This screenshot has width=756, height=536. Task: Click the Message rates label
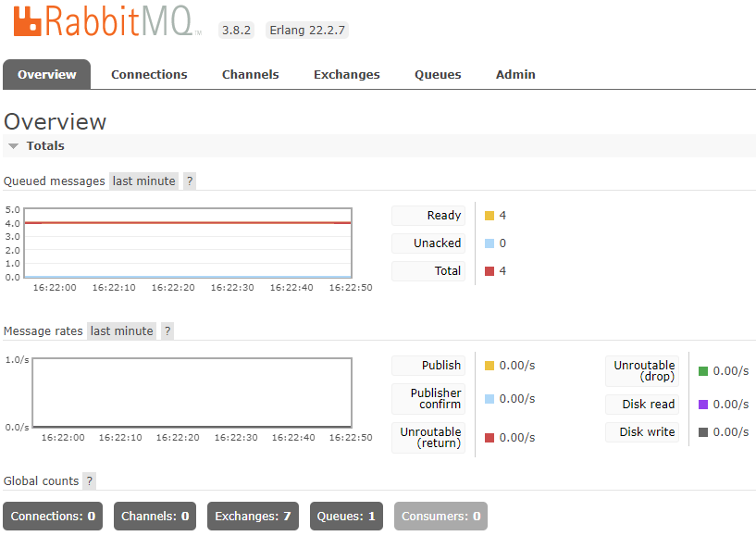(43, 331)
